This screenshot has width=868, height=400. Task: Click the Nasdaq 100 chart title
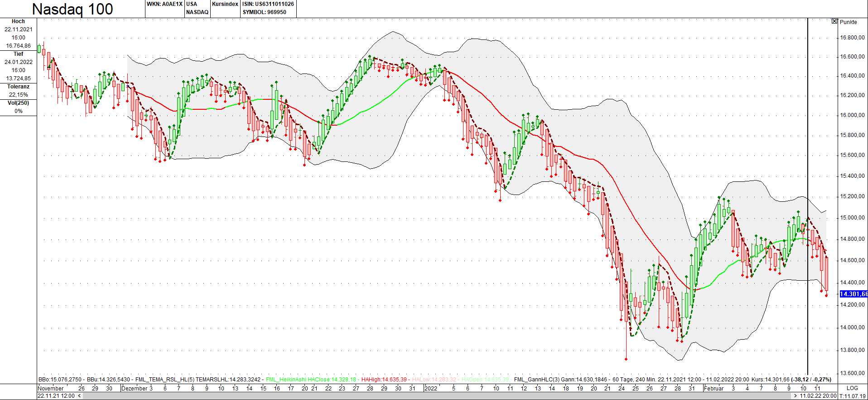[72, 9]
